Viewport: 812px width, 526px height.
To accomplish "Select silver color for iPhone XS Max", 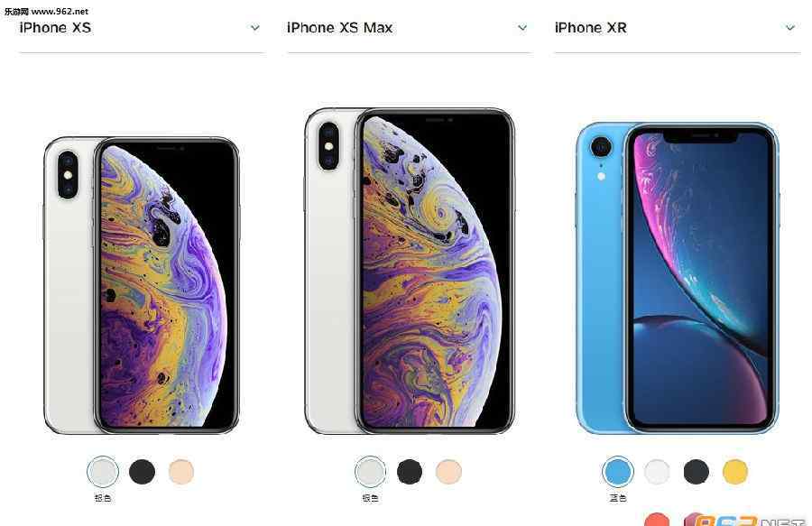I will [370, 472].
